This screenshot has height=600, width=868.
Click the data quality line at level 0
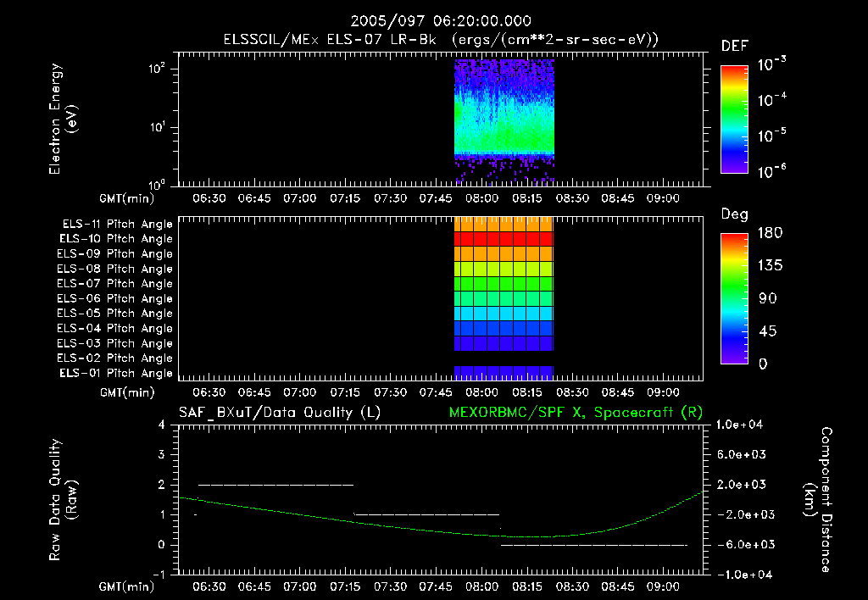point(594,545)
